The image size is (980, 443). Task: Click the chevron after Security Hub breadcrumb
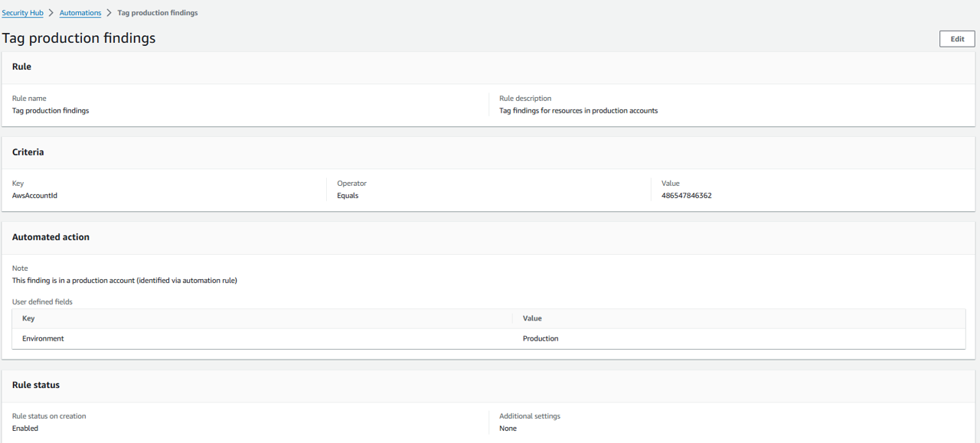(x=51, y=13)
